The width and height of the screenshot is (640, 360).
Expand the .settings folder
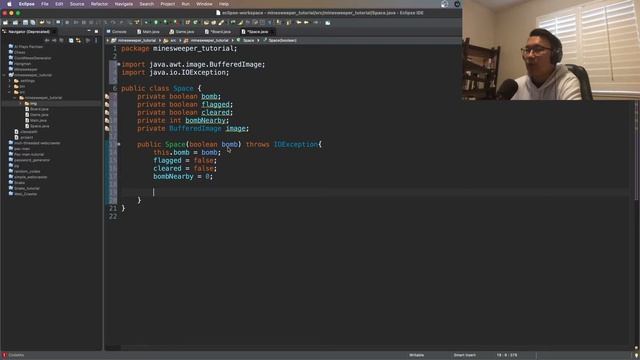tap(10, 81)
